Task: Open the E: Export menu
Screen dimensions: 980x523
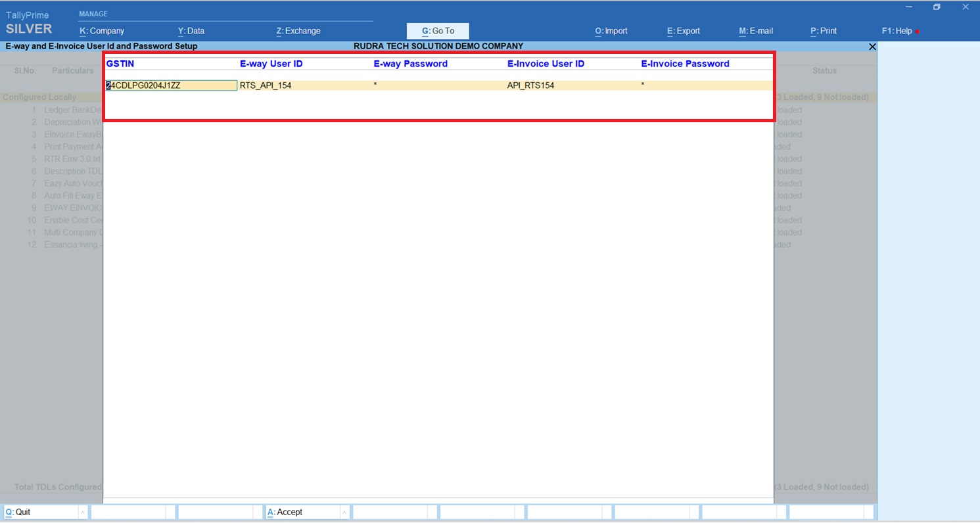Action: click(x=684, y=31)
